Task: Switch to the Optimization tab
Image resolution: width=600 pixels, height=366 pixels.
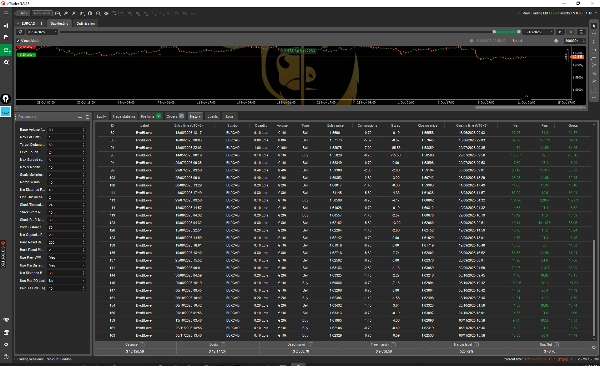Action: tap(86, 23)
